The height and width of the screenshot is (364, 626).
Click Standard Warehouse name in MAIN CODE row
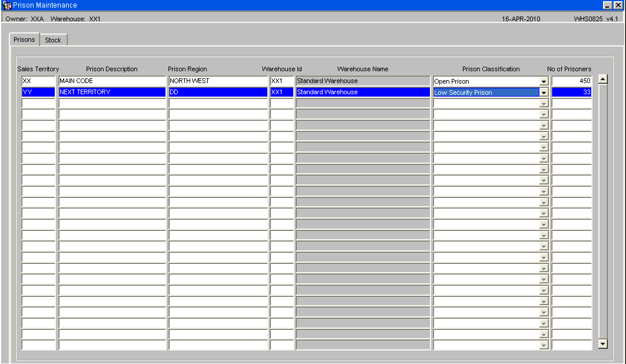point(363,81)
